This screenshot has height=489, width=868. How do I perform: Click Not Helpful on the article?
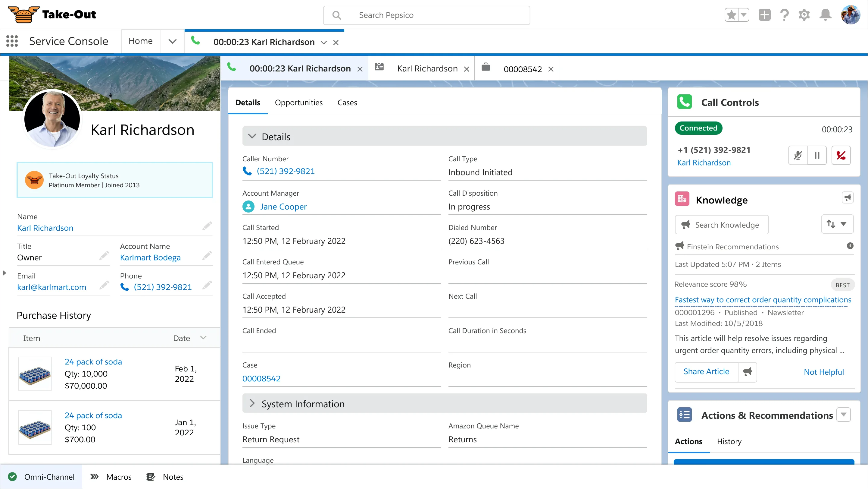824,371
